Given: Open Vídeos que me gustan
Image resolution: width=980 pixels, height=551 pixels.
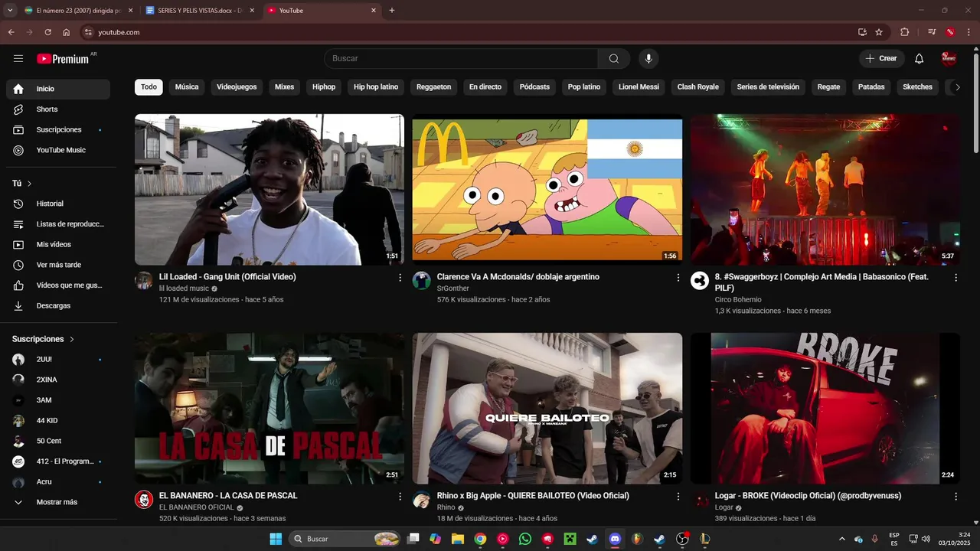Looking at the screenshot, I should pyautogui.click(x=58, y=285).
